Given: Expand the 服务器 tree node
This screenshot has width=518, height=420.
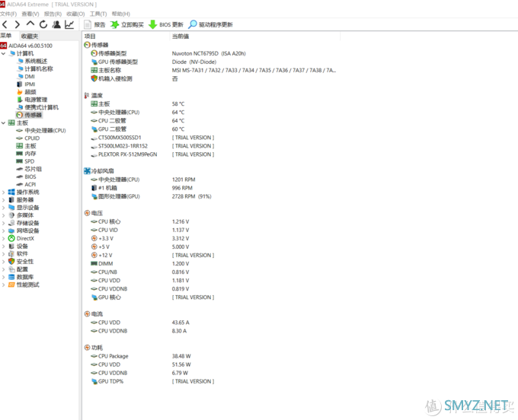Looking at the screenshot, I should (3, 200).
